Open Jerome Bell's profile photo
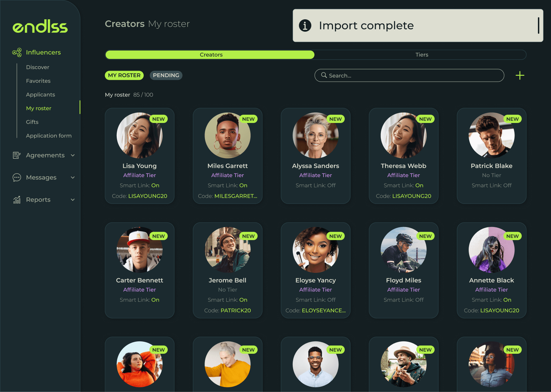The width and height of the screenshot is (551, 392). coord(228,250)
